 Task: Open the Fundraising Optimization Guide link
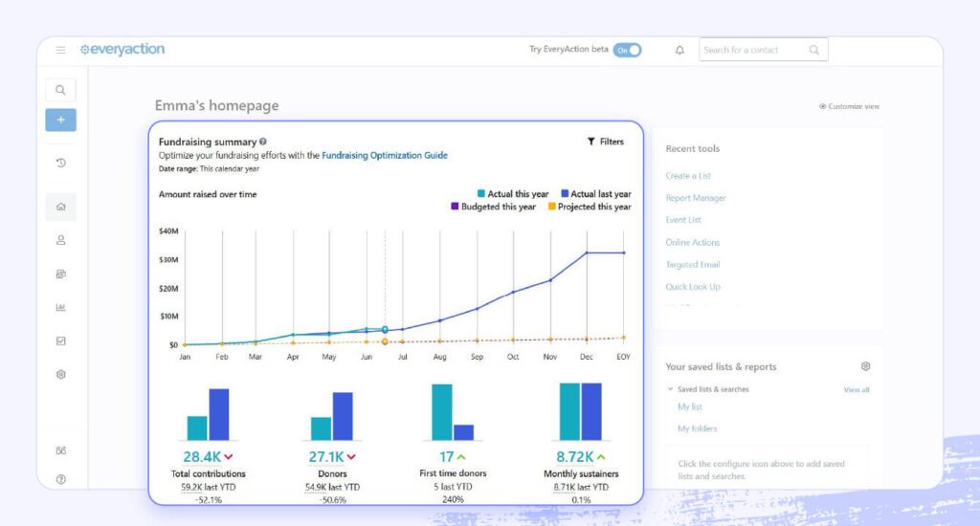[x=384, y=155]
